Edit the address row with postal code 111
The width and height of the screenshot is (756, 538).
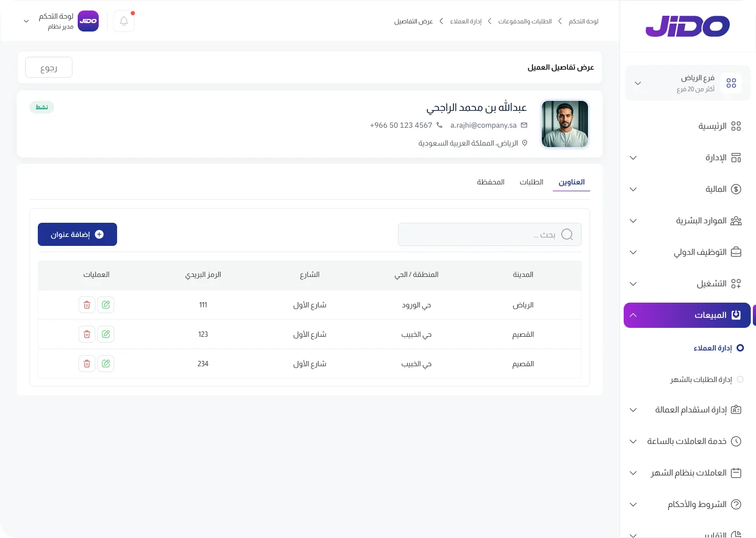tap(106, 305)
